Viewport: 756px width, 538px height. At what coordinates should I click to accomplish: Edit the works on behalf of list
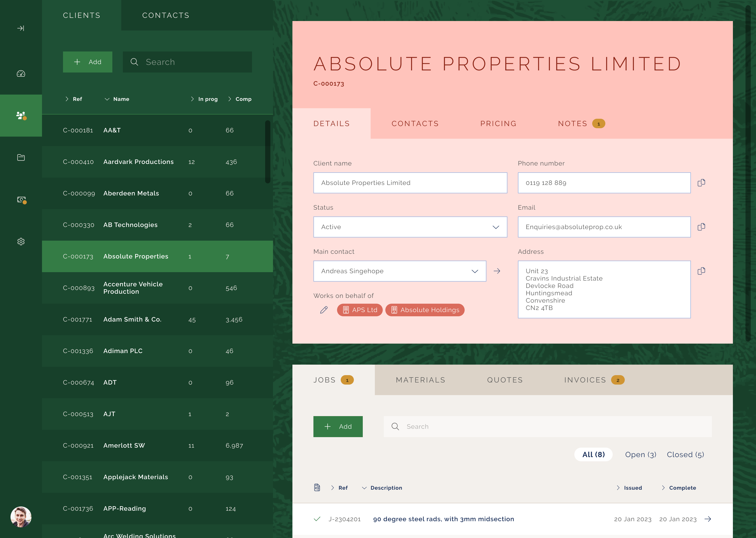pos(324,310)
